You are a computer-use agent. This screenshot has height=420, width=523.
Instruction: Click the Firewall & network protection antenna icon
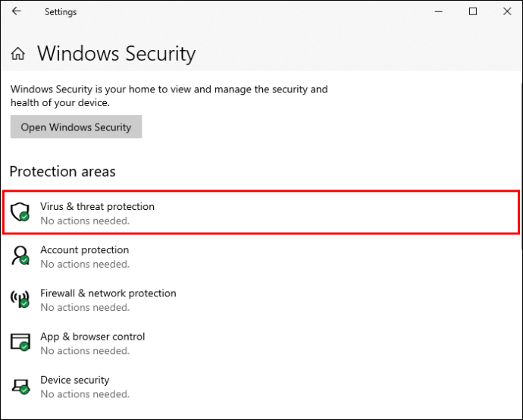(20, 299)
